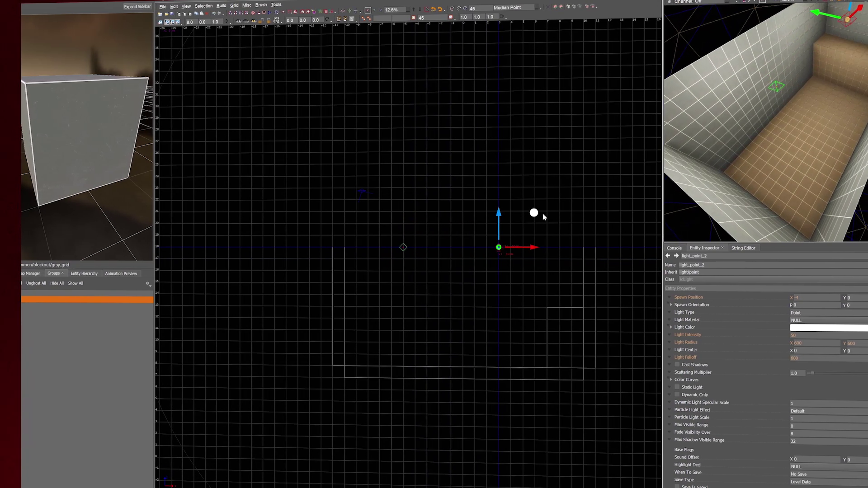This screenshot has width=868, height=488.
Task: Open the When To Save dropdown
Action: 829,474
